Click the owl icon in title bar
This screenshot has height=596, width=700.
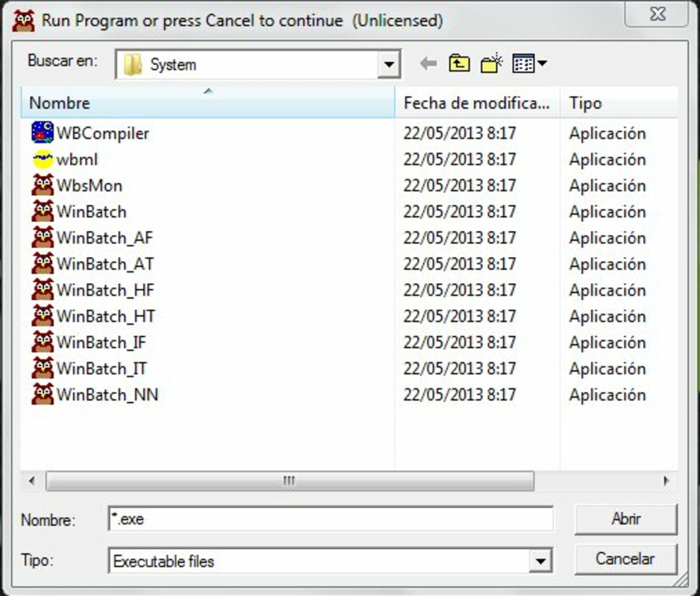[24, 21]
